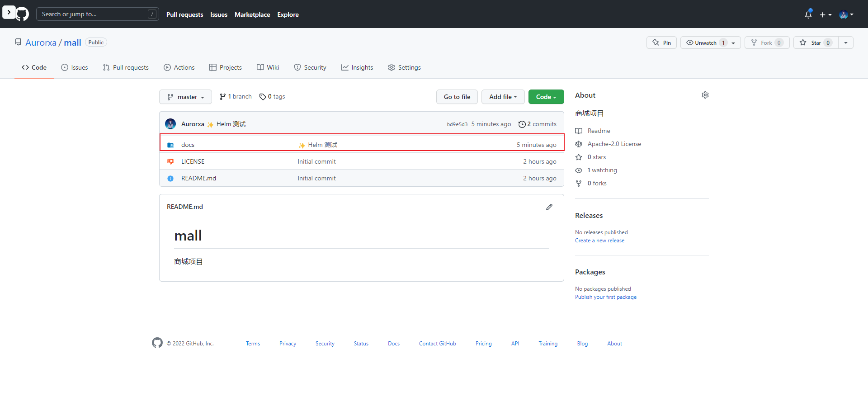
Task: Expand the Unwatch dropdown caret
Action: [x=734, y=43]
